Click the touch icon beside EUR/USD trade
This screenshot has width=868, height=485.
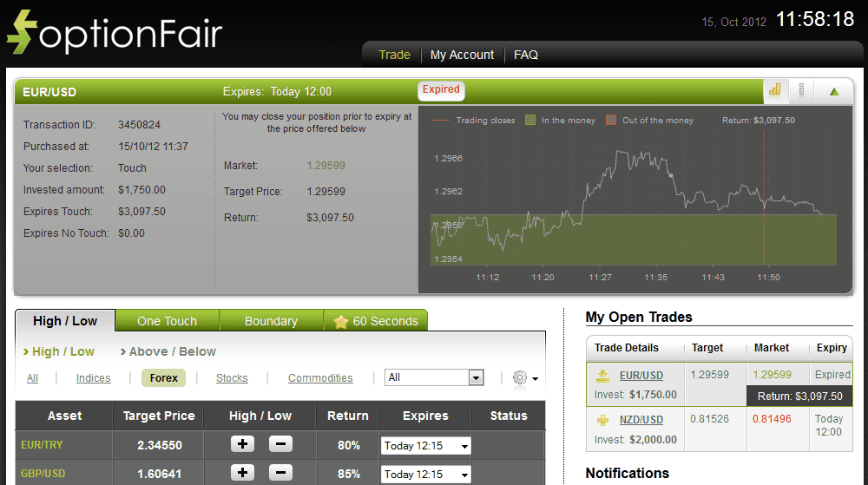(602, 376)
